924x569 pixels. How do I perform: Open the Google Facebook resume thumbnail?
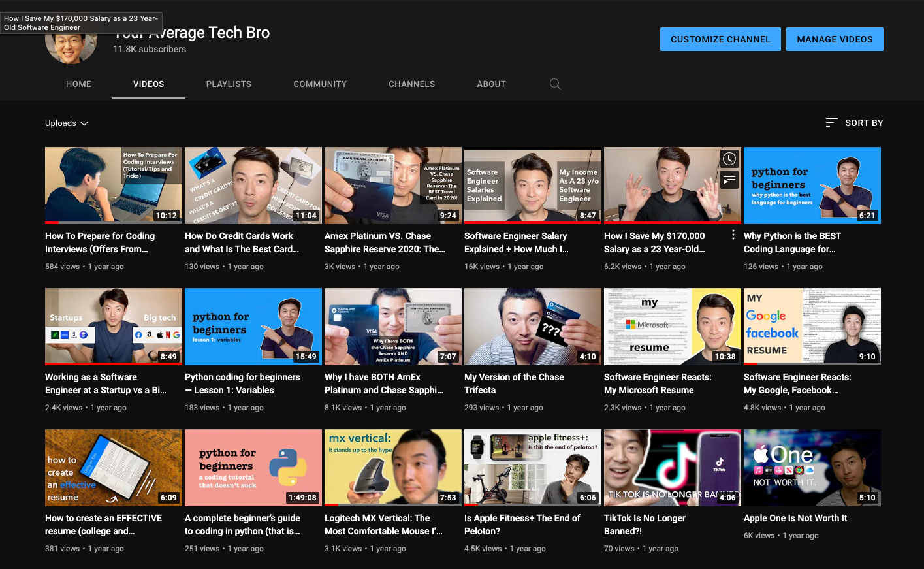pos(812,327)
